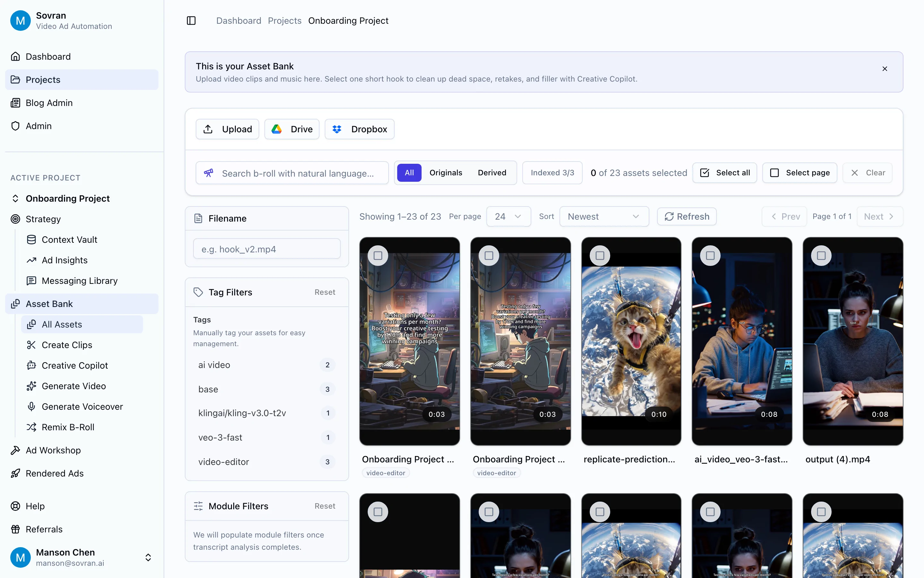Open Messaging Library message icon

(x=31, y=281)
